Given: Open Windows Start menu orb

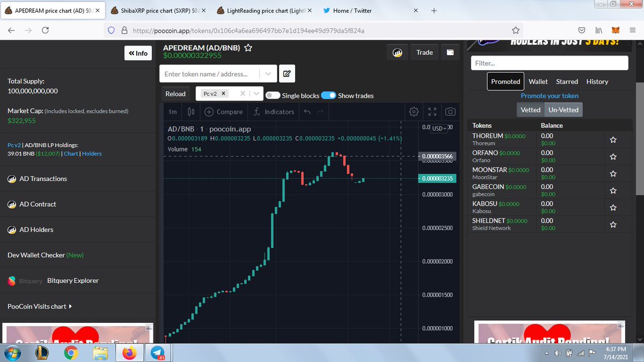Looking at the screenshot, I should pyautogui.click(x=12, y=353).
